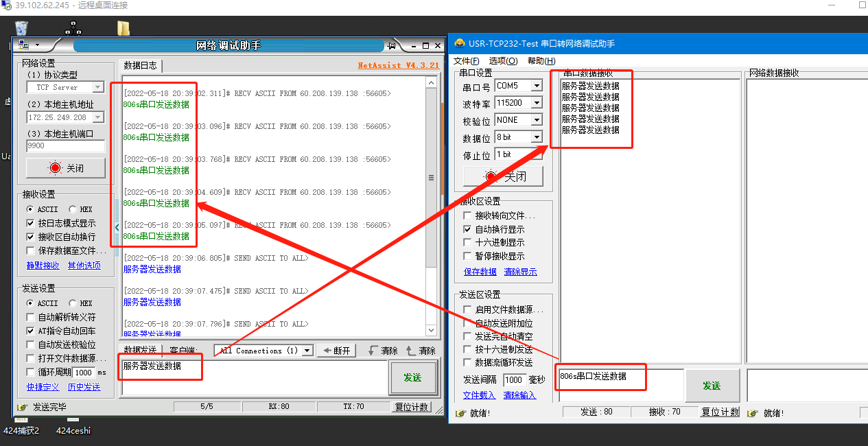Click the 清除显示 link
This screenshot has width=868, height=446.
[x=520, y=272]
